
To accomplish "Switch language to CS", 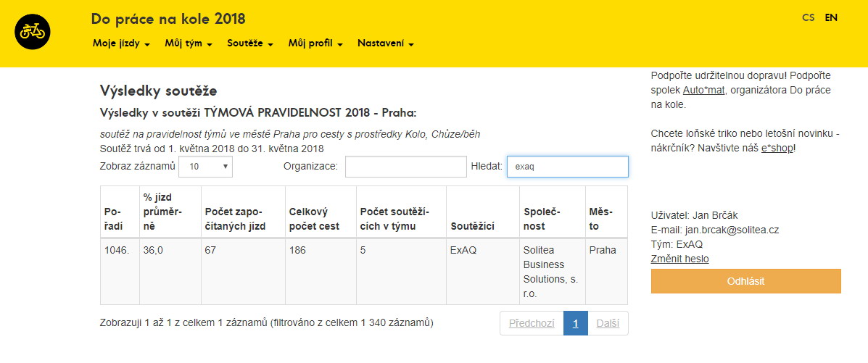I will coord(808,17).
